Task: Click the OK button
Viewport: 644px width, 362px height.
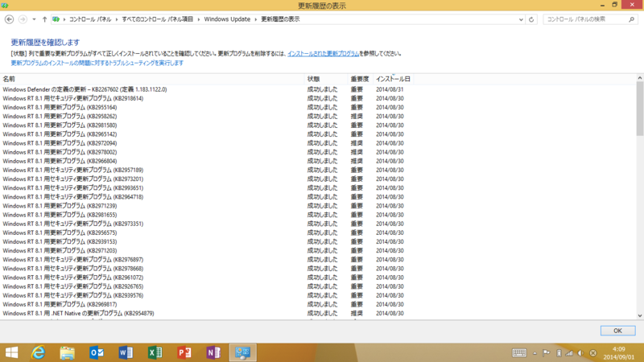Action: click(x=617, y=331)
